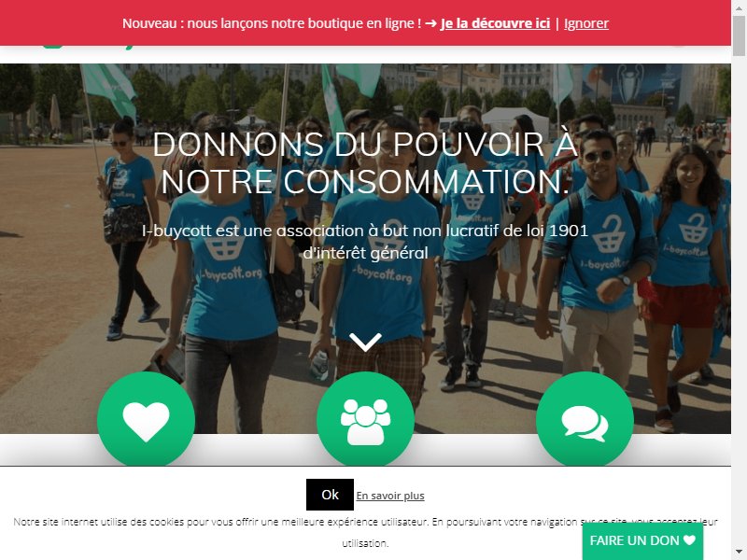
Task: Click the 'DONNONS DU POUVOIR' headline
Action: click(x=365, y=162)
